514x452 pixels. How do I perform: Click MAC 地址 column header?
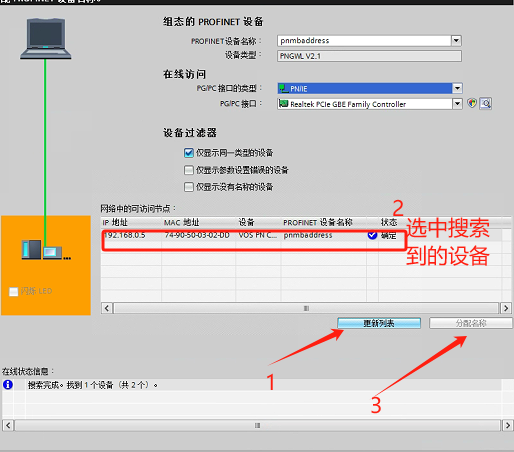tap(199, 222)
